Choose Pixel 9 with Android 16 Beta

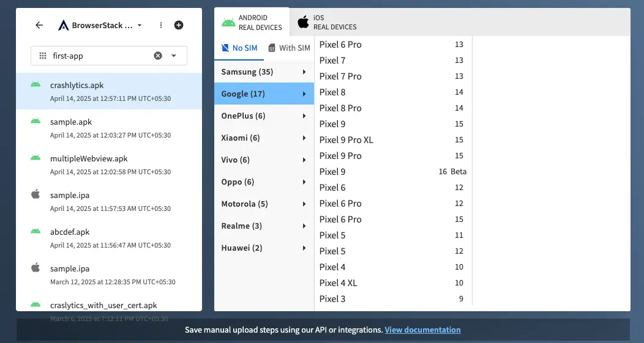point(392,172)
